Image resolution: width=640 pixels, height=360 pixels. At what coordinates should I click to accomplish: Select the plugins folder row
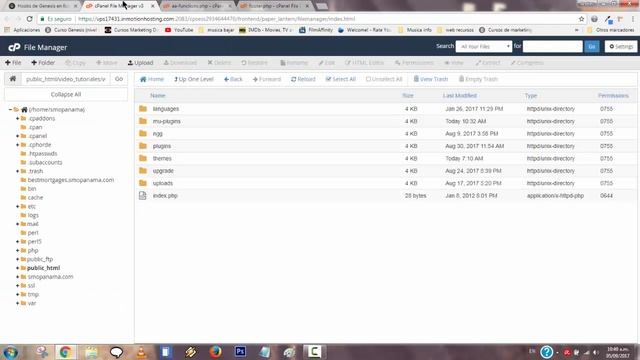(386, 146)
